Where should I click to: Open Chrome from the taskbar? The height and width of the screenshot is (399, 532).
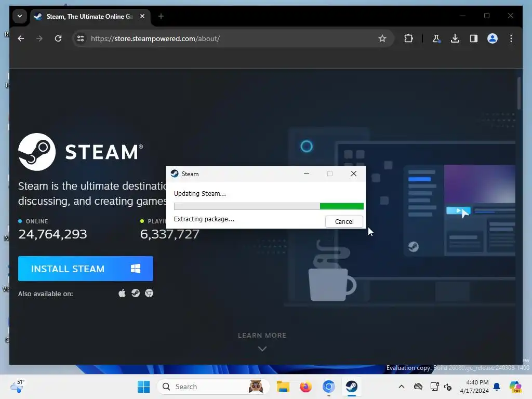(x=328, y=387)
